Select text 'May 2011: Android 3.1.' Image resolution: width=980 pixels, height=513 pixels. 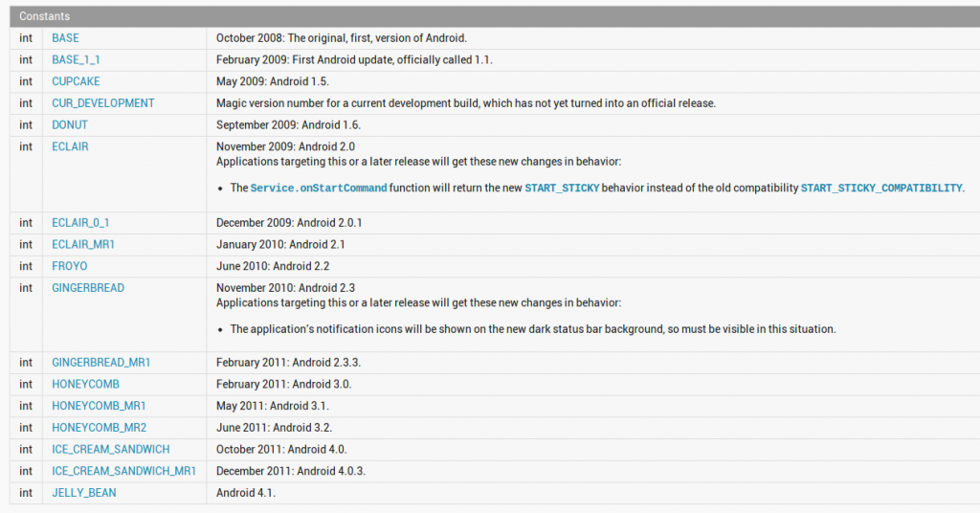[x=273, y=406]
